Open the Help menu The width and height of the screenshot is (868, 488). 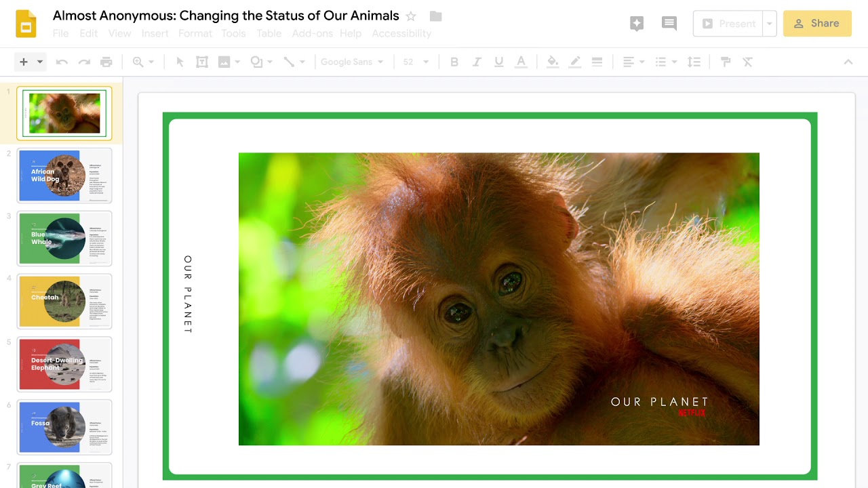coord(351,33)
